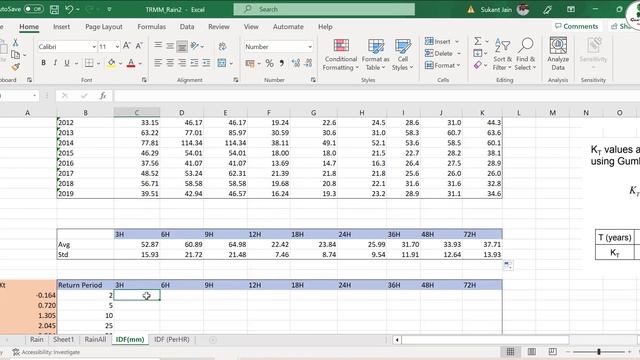
Task: Open the Sort & Filter menu
Action: click(502, 55)
